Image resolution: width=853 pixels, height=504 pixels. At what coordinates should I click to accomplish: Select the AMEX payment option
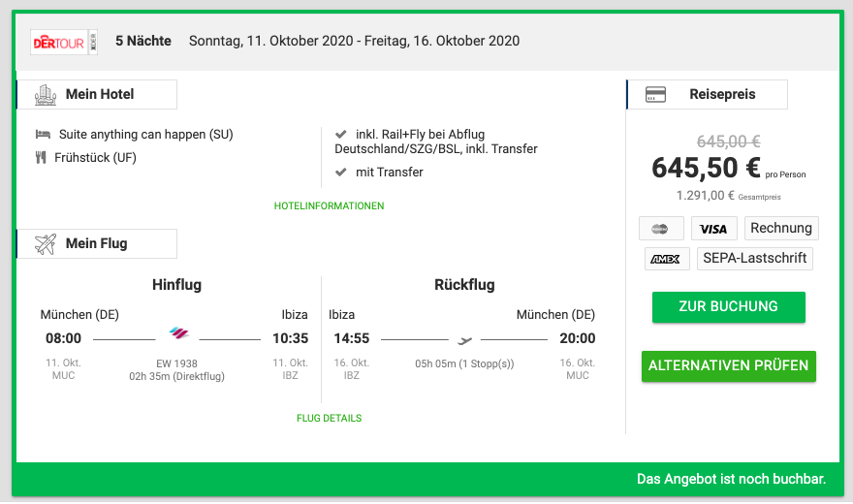click(667, 259)
